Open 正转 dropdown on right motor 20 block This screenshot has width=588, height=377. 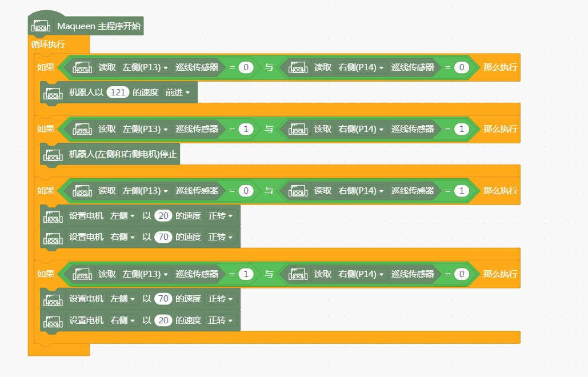click(x=221, y=320)
